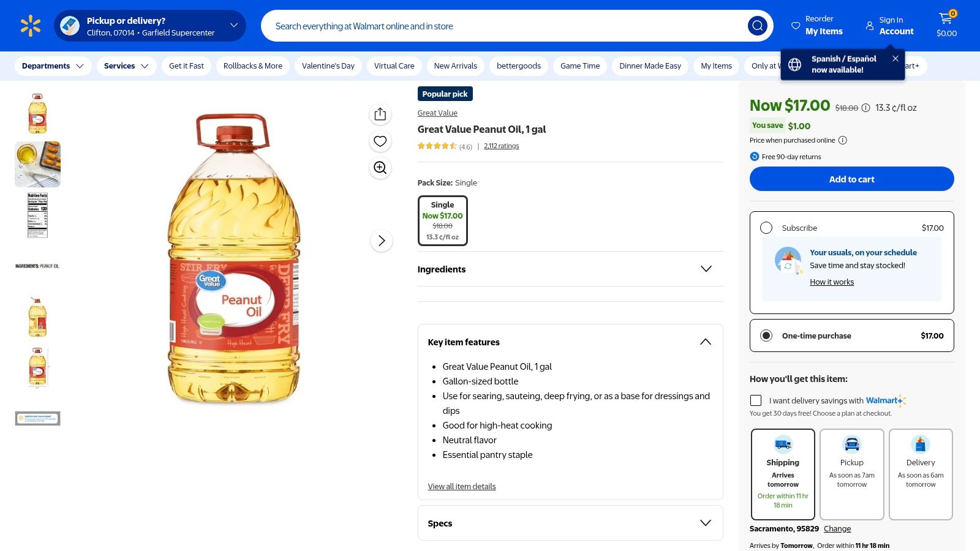Click the search magnifier icon

tap(757, 26)
